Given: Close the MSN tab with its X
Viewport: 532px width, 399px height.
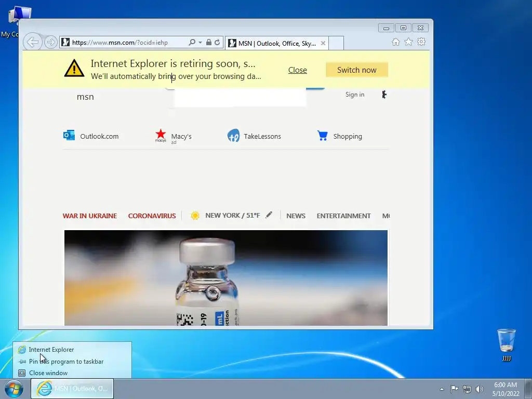Looking at the screenshot, I should tap(323, 43).
